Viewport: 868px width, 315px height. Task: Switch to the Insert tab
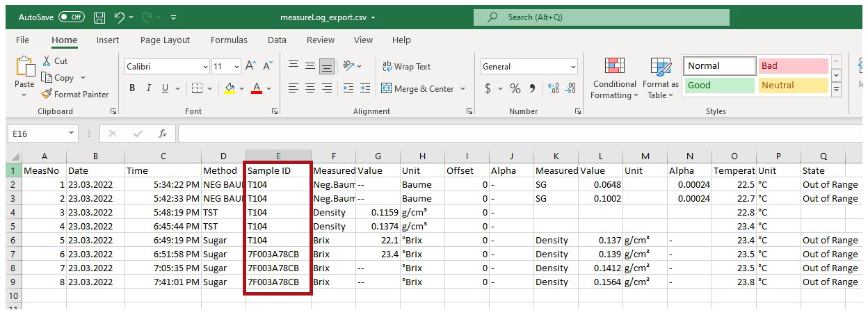(x=108, y=40)
